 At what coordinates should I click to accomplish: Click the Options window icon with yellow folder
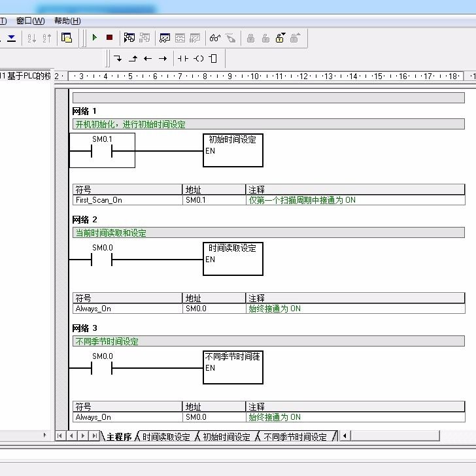67,38
